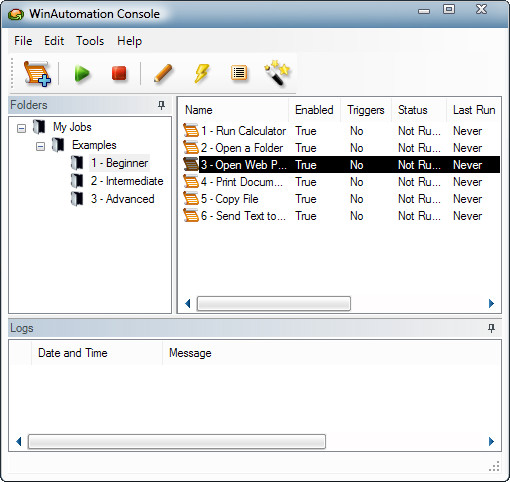Click the 1 - Beginner folder icon
510x482 pixels.
[77, 163]
